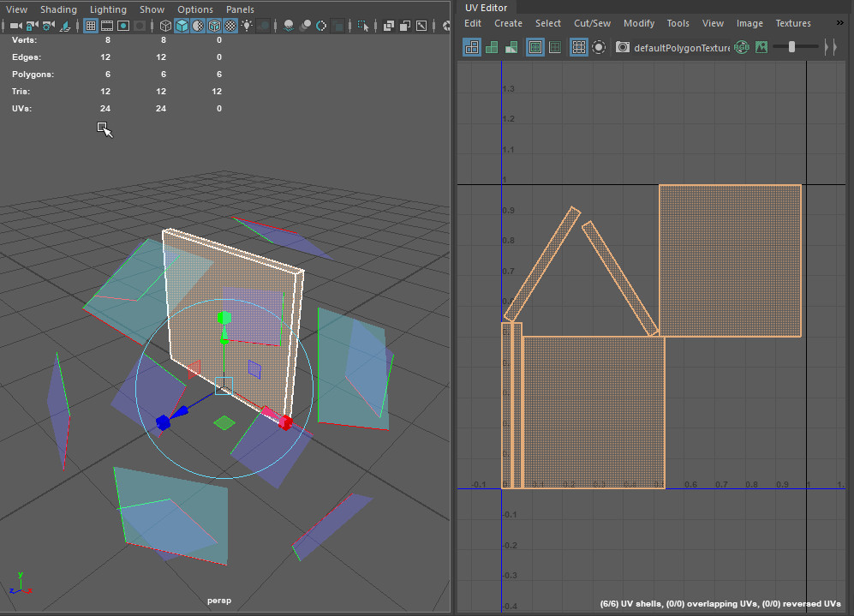Click the Shadows icon beside light bulb
This screenshot has width=854, height=616.
(264, 26)
